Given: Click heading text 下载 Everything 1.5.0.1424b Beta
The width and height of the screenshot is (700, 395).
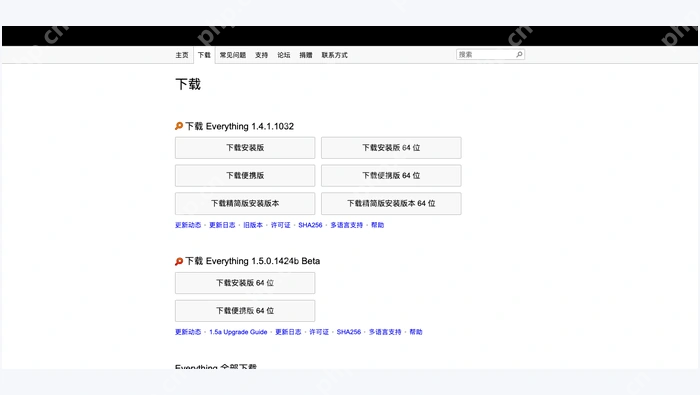Looking at the screenshot, I should click(x=253, y=261).
